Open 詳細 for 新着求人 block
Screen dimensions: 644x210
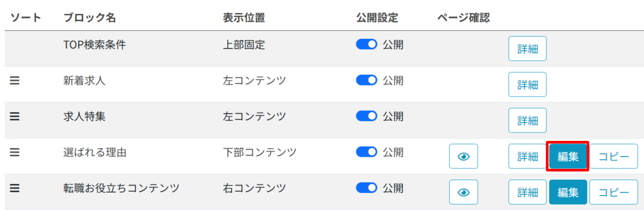tap(527, 85)
